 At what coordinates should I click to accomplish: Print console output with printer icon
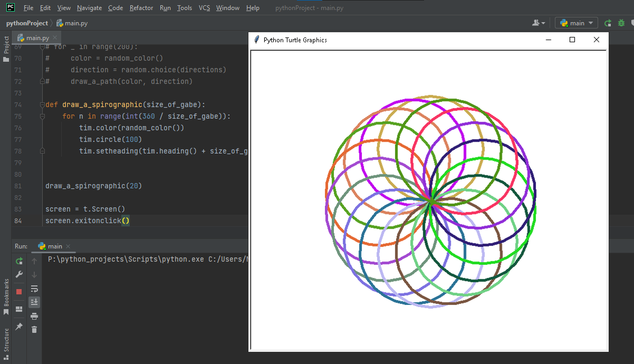[x=34, y=316]
